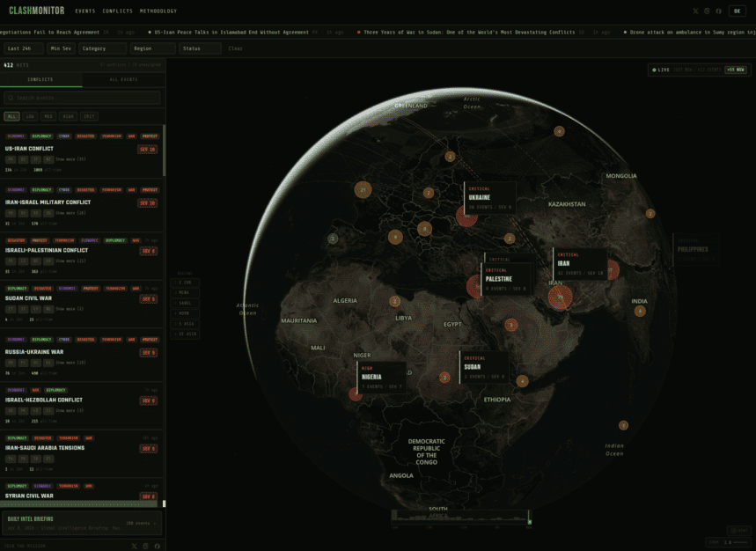This screenshot has width=756, height=551.
Task: Click the pulsing LIVE status indicator
Action: (663, 70)
